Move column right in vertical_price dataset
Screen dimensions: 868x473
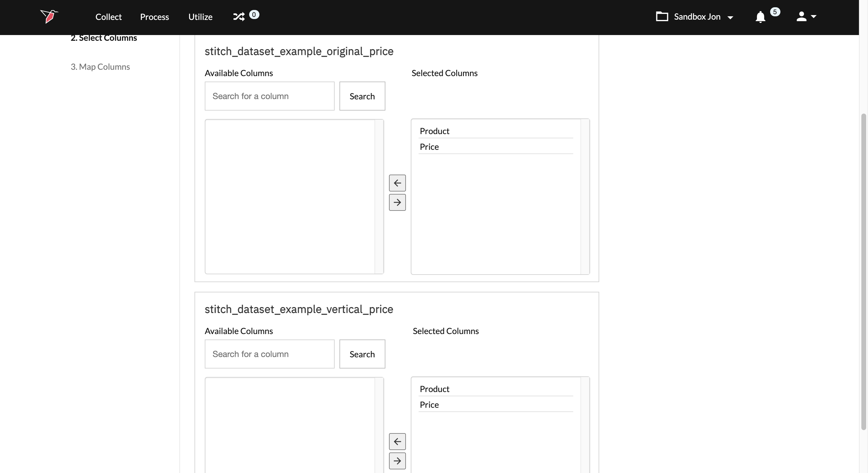[x=397, y=461]
